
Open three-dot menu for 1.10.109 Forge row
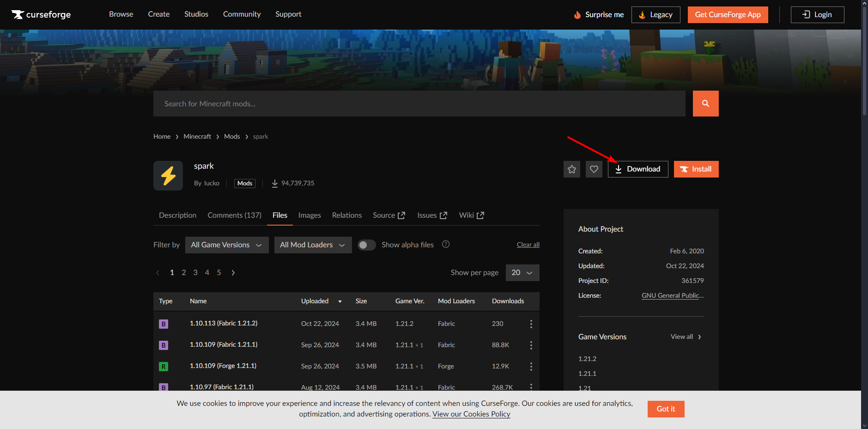531,367
